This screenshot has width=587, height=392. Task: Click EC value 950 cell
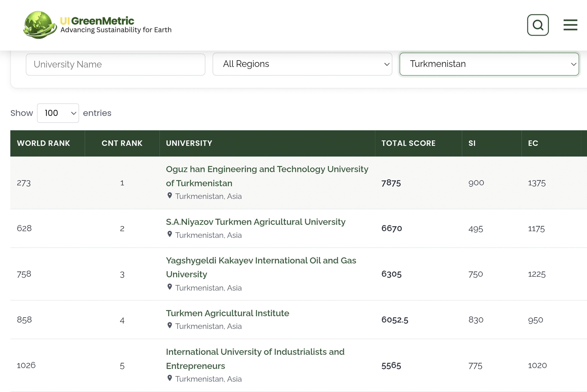tap(535, 320)
